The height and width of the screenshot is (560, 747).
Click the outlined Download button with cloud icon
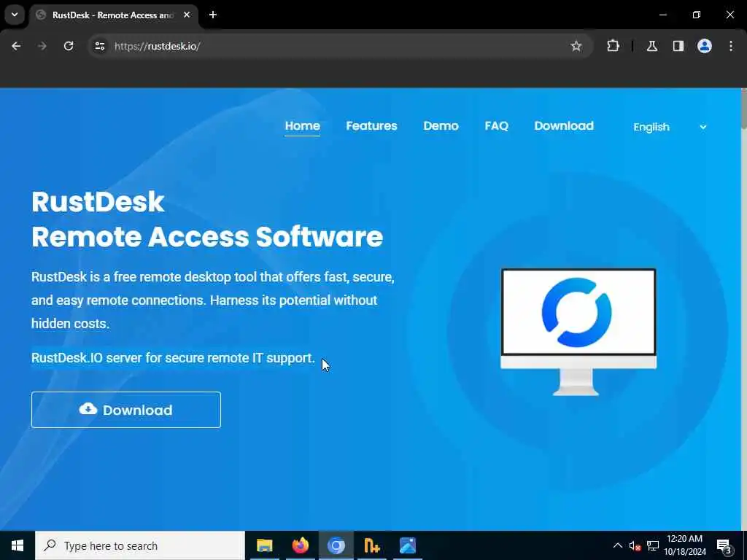click(x=126, y=410)
